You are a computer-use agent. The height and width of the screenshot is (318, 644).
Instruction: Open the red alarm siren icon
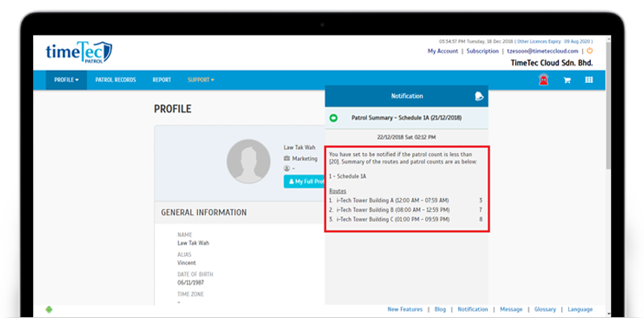tap(544, 80)
